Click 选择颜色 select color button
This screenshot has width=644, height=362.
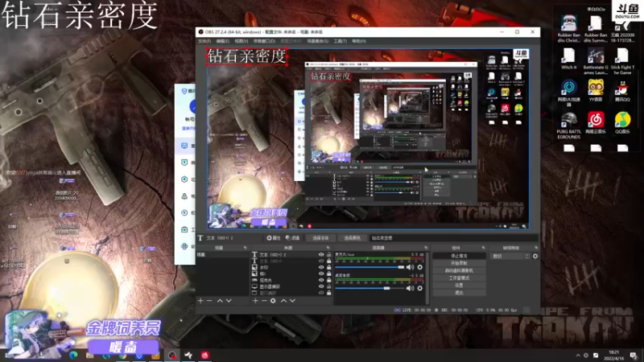352,238
